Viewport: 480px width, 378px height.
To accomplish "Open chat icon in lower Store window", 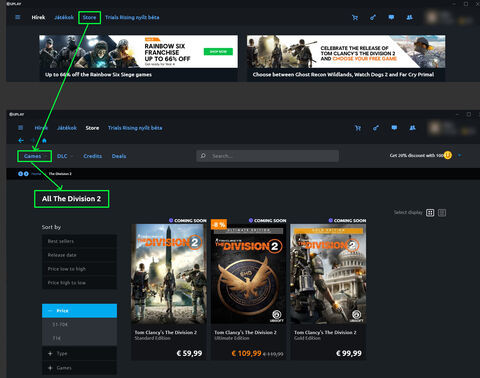I will coord(394,128).
